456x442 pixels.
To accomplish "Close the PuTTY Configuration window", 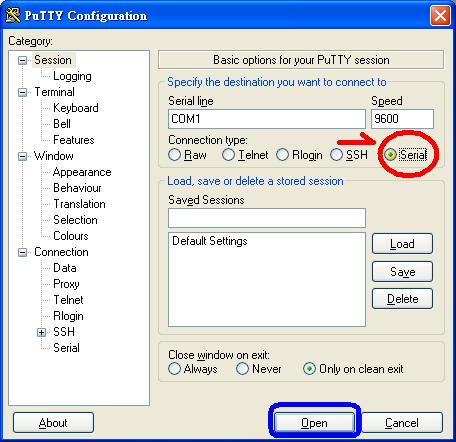I will [440, 15].
